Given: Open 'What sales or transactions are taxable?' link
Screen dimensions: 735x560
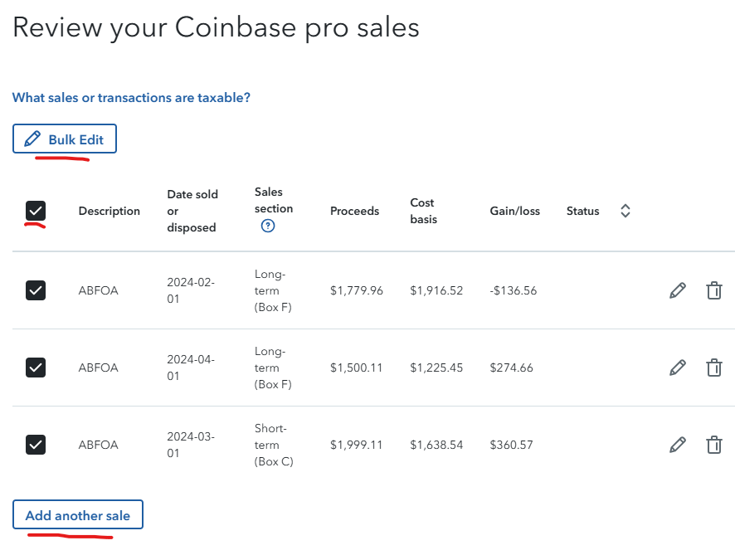Looking at the screenshot, I should [131, 97].
